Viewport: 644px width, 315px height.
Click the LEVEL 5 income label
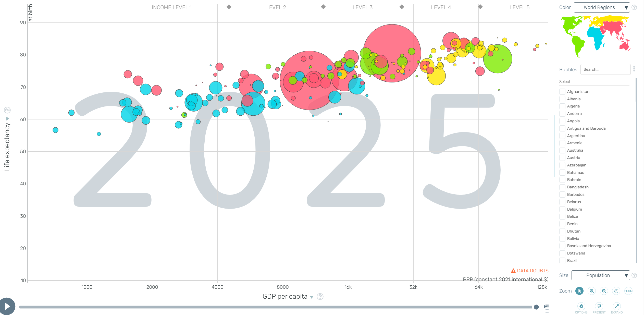click(519, 7)
